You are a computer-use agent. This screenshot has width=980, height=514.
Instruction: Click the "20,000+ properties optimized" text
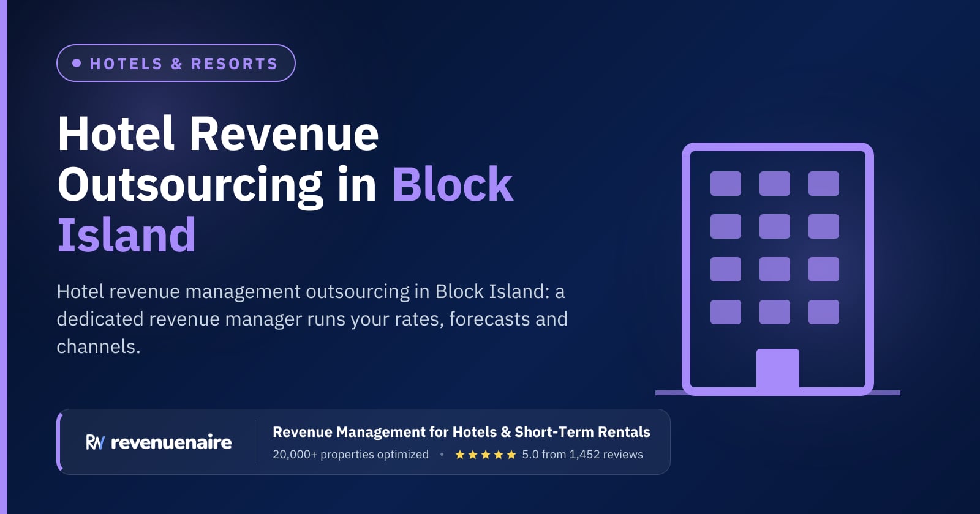click(x=350, y=455)
